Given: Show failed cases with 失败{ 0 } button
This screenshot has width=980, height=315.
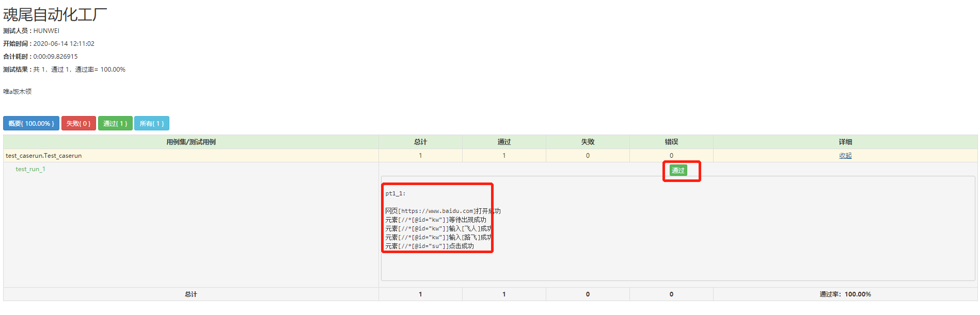Looking at the screenshot, I should click(78, 123).
